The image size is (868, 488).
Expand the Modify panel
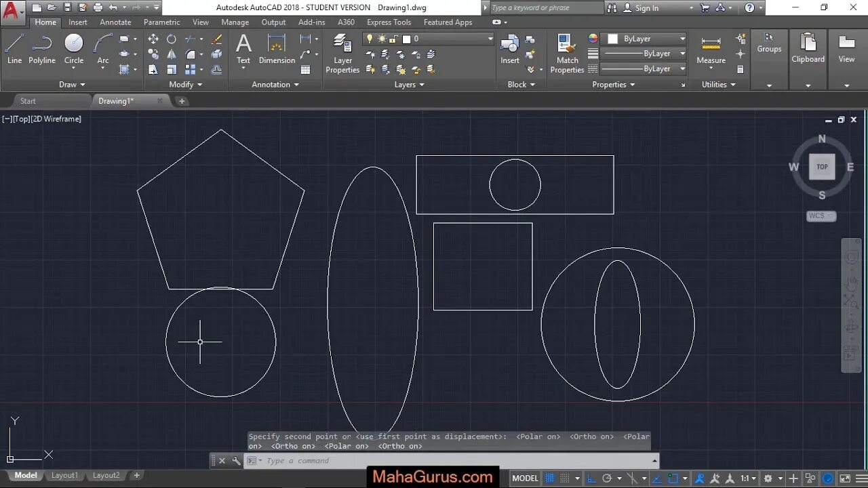tap(185, 85)
